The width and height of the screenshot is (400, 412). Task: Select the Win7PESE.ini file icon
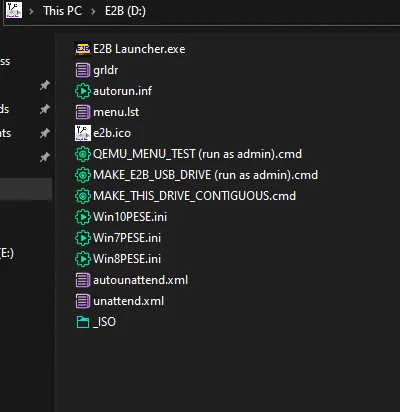click(82, 238)
